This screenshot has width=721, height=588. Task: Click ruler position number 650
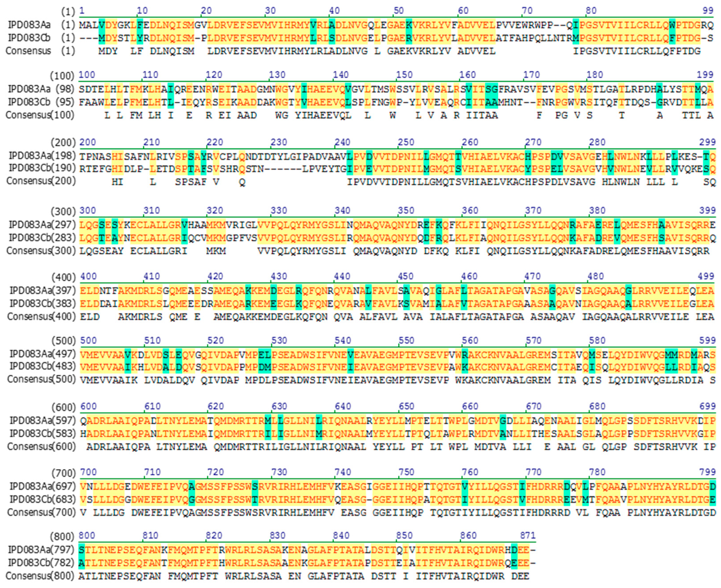407,406
